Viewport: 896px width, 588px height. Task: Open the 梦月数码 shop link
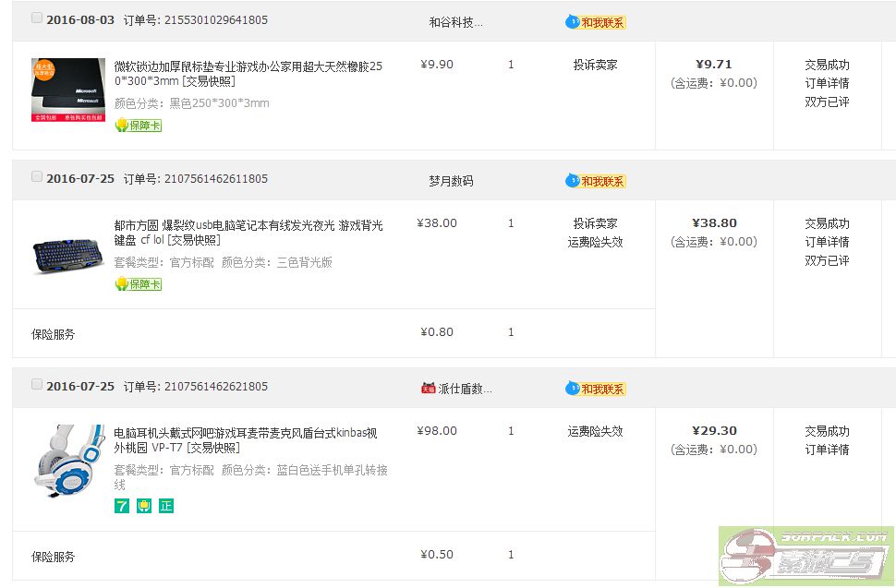click(x=451, y=181)
